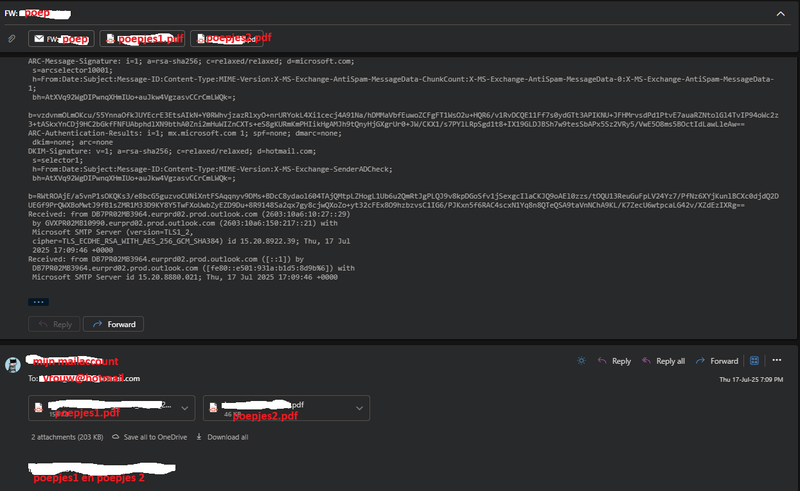Click Forward in the message toolbar
The image size is (800, 491).
pos(717,361)
